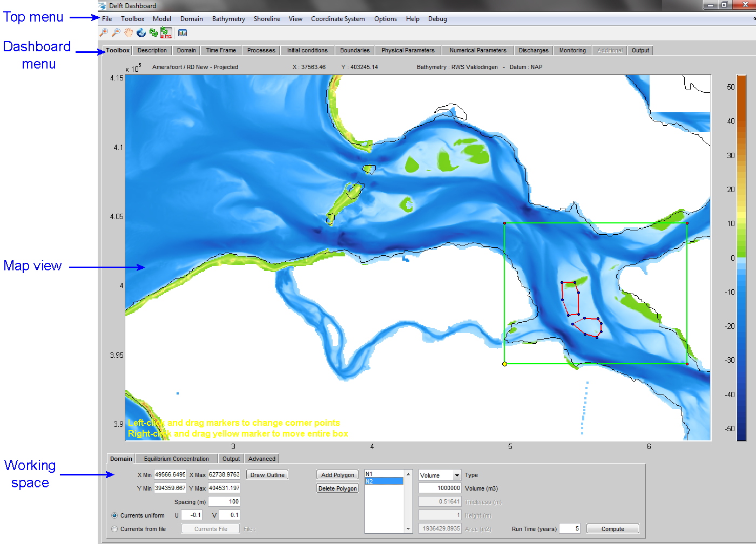Switch to the Boundaries tab
The width and height of the screenshot is (756, 544).
(355, 50)
